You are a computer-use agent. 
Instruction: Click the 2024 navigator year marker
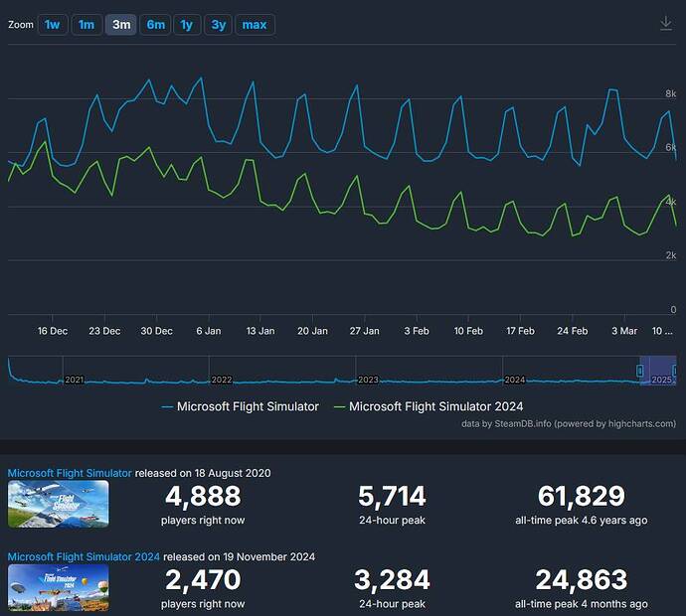tap(515, 380)
